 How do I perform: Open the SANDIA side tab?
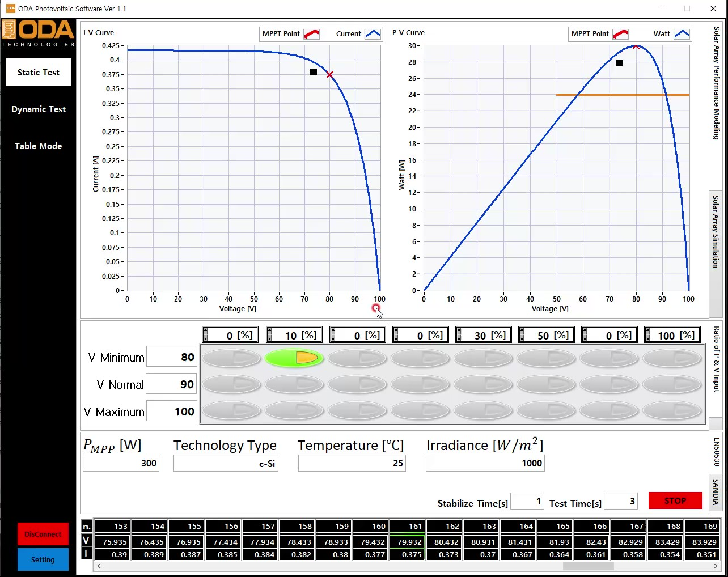click(716, 491)
